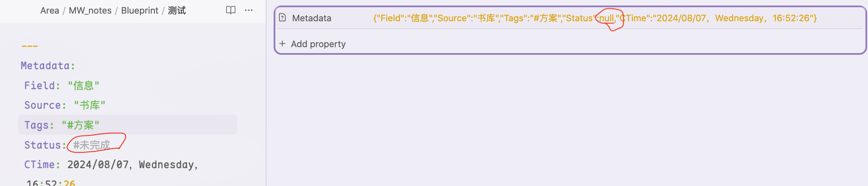Click the Metadata property name
The image size is (868, 186).
click(x=312, y=18)
